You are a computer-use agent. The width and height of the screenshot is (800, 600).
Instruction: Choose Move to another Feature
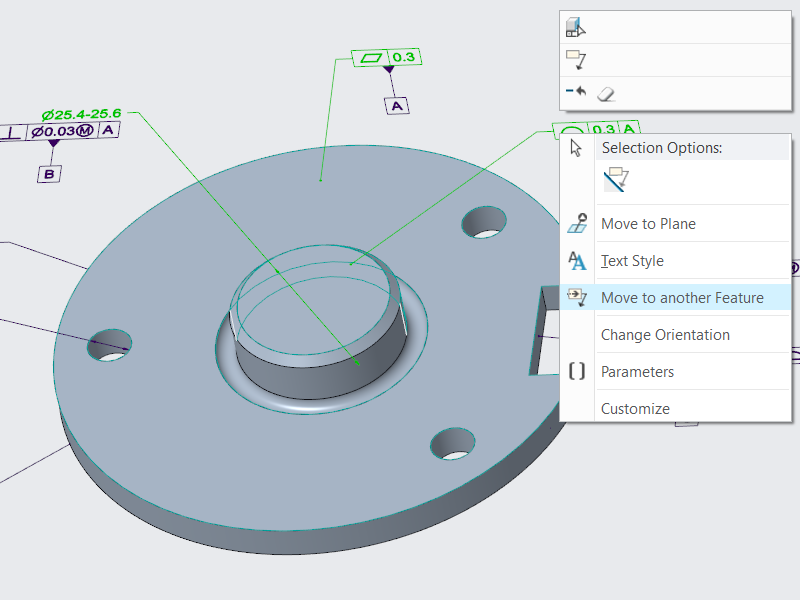click(682, 298)
